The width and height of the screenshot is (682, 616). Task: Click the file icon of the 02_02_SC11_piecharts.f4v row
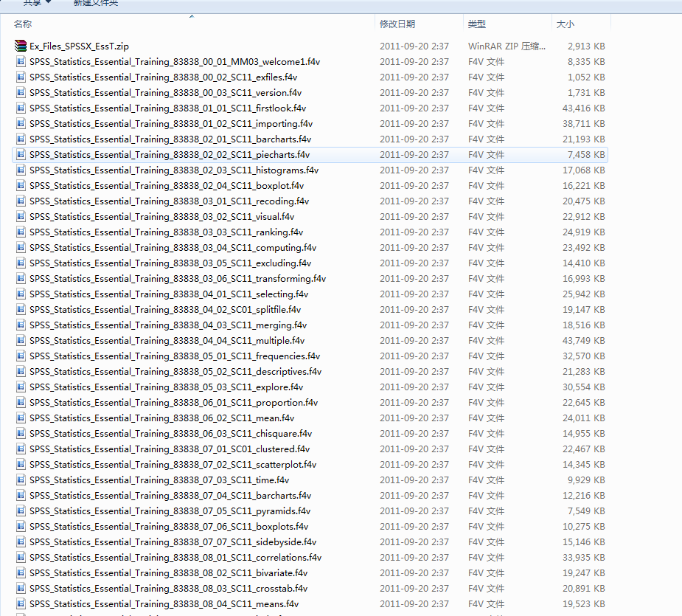tap(21, 154)
